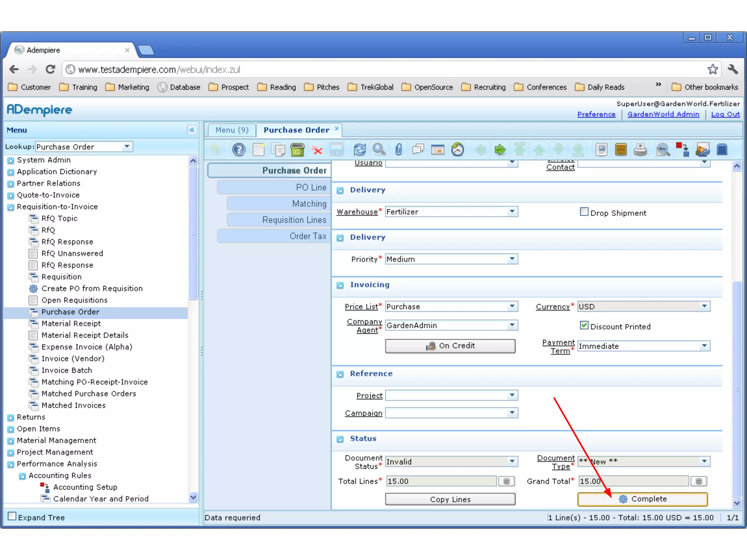The height and width of the screenshot is (560, 747).
Task: Open the Preference link
Action: pyautogui.click(x=596, y=114)
